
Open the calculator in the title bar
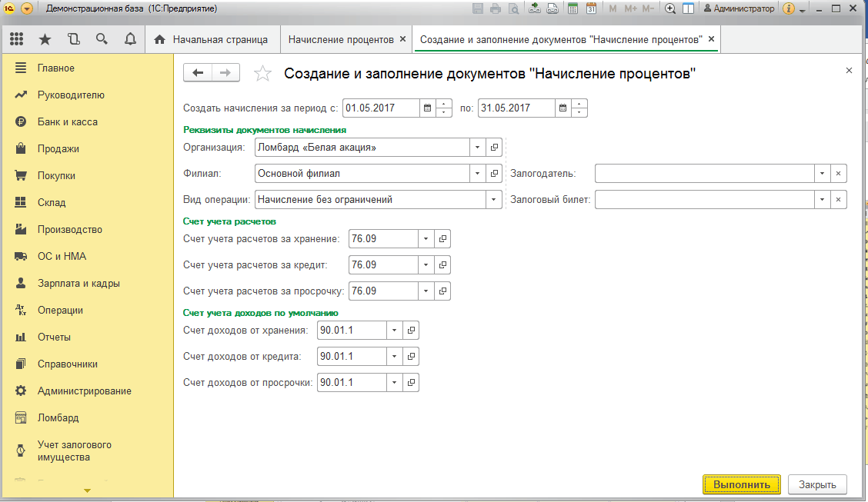(573, 8)
